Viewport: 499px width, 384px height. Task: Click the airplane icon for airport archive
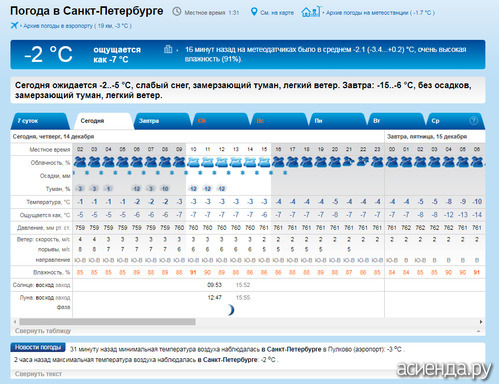click(x=14, y=25)
